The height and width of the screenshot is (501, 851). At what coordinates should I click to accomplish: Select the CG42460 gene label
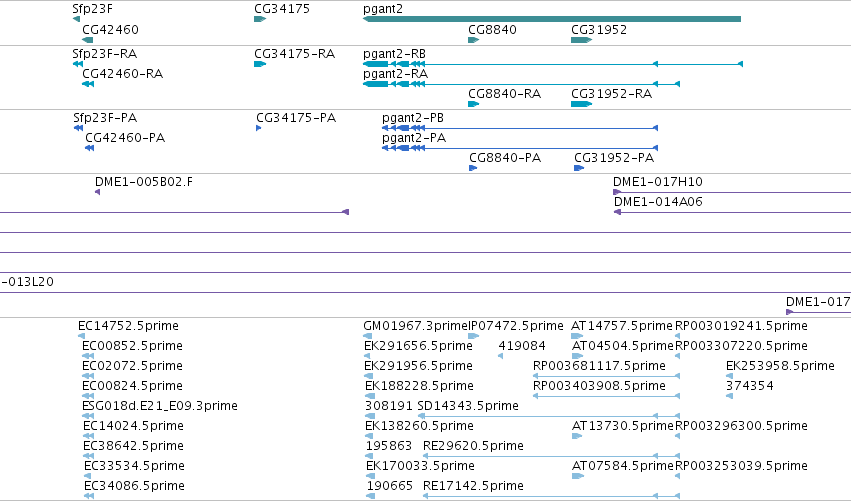pyautogui.click(x=110, y=30)
